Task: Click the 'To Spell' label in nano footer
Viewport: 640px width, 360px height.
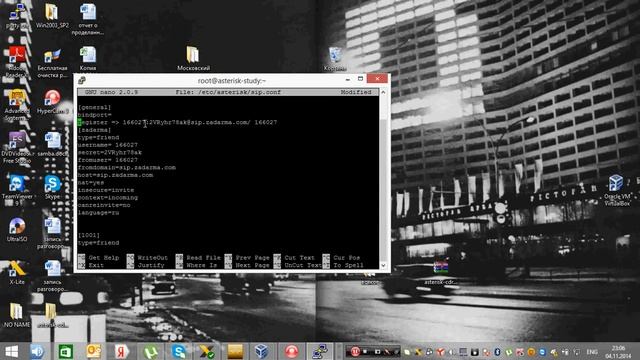Action: pos(348,265)
